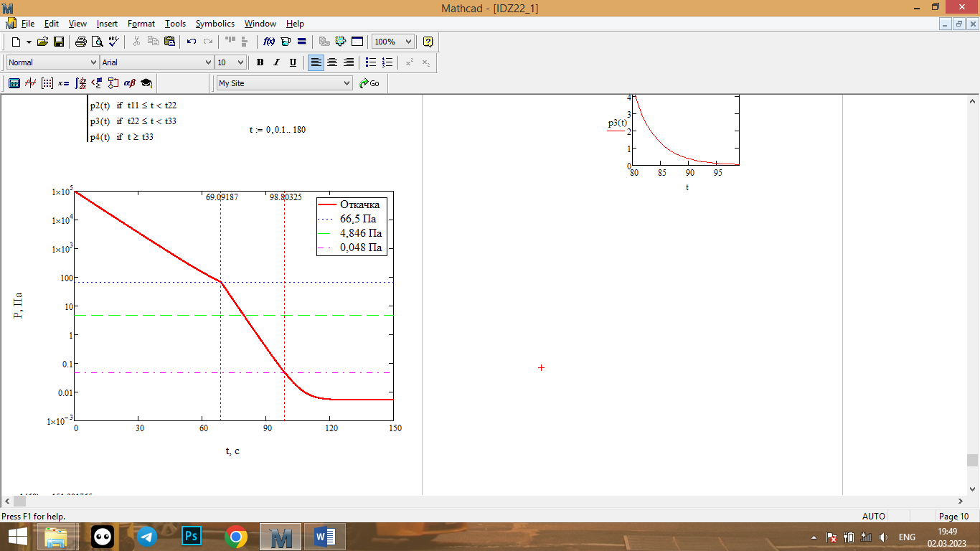The image size is (980, 551).
Task: Open the Calculator toolbar
Action: point(14,83)
